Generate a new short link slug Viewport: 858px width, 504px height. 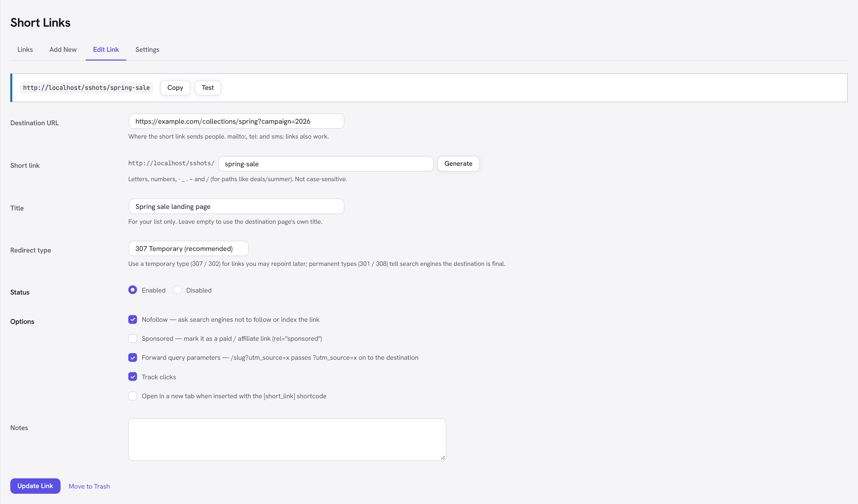coord(458,163)
